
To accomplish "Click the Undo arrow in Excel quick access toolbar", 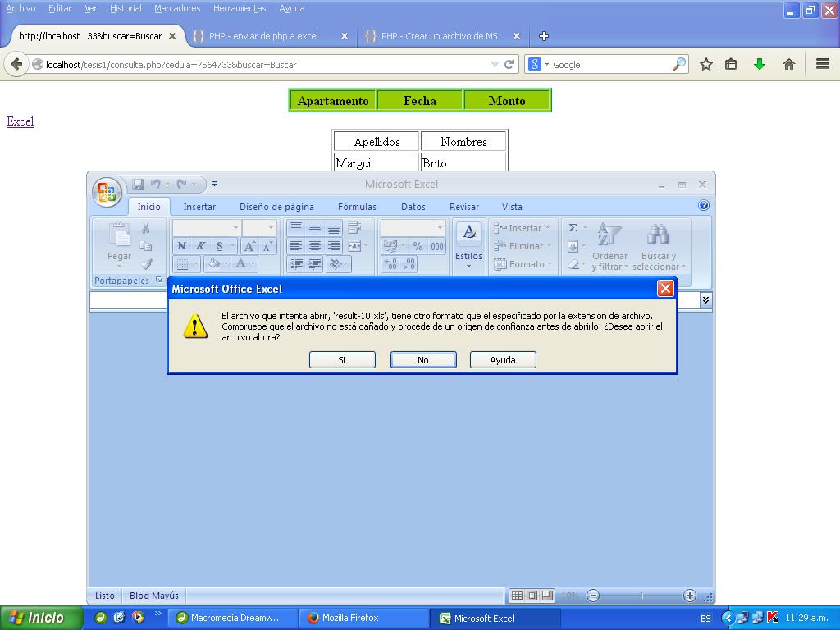I will [155, 185].
